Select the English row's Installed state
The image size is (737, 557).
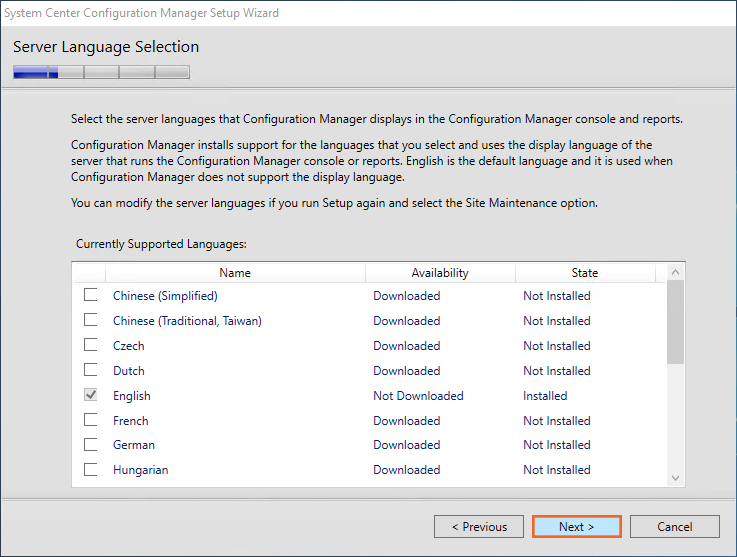click(x=545, y=396)
